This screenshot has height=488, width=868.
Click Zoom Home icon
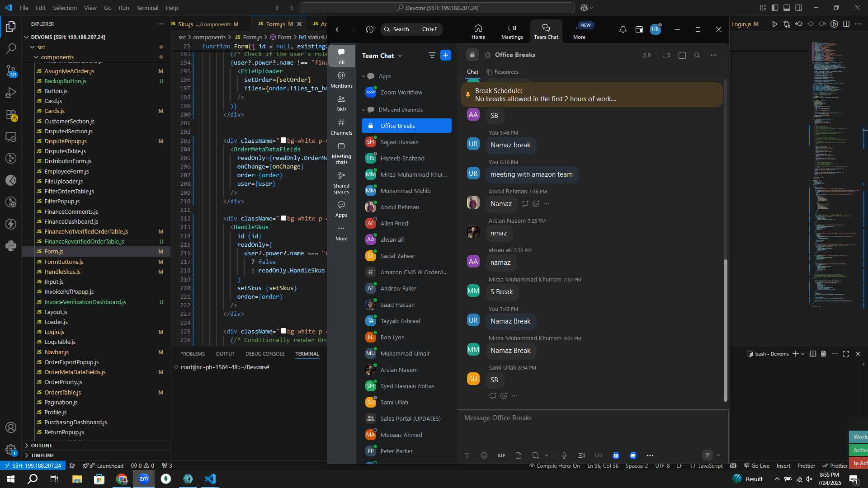coord(478,32)
